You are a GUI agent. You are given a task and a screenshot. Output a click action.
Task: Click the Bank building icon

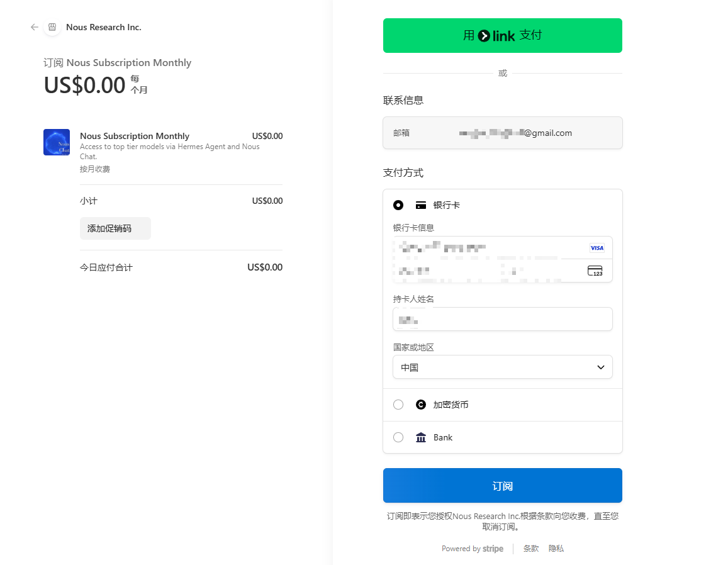(421, 437)
